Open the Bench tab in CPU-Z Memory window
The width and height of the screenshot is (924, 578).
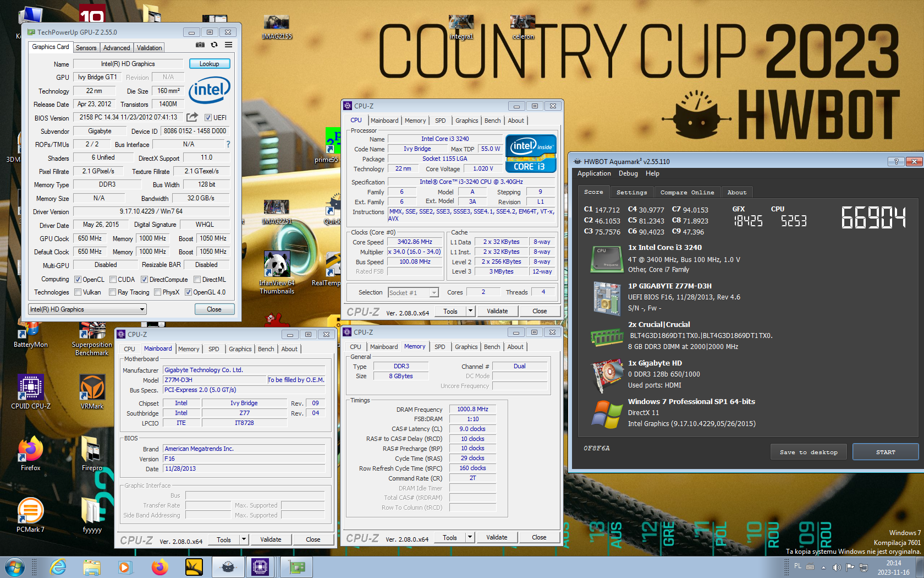492,347
